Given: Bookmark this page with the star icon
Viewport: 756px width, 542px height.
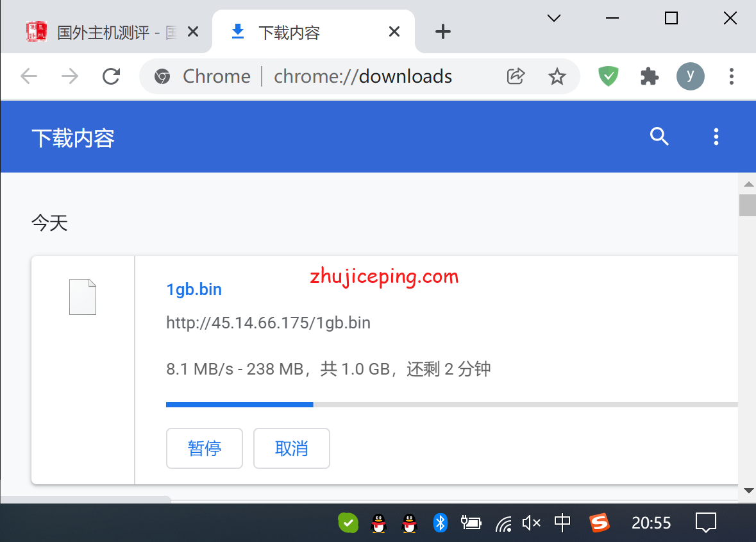Looking at the screenshot, I should click(x=557, y=76).
